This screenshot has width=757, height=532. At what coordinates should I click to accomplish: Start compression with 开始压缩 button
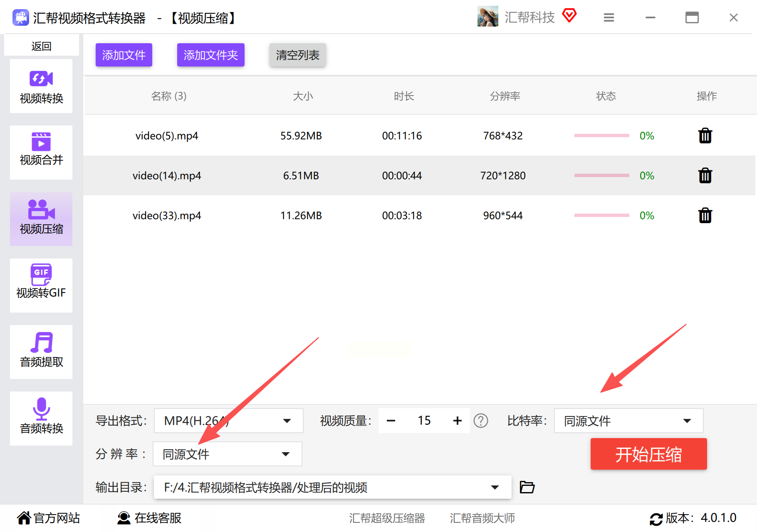point(649,454)
